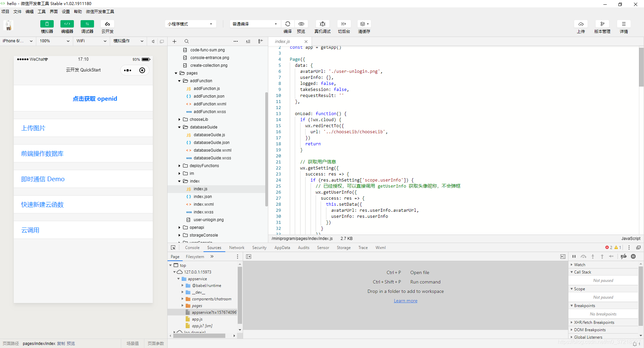Tap the mini program close circle capsule
This screenshot has width=644, height=348.
[x=142, y=70]
